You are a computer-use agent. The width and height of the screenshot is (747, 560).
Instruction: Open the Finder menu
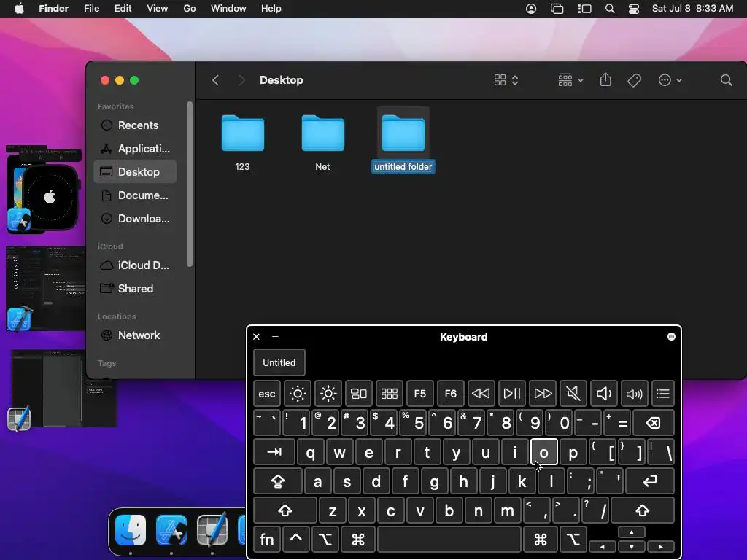(x=53, y=9)
